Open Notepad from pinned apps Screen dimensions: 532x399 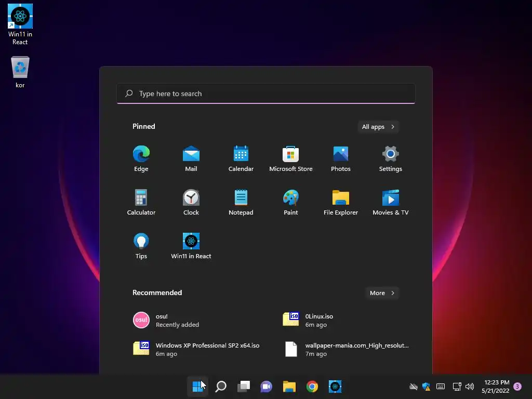[241, 203]
